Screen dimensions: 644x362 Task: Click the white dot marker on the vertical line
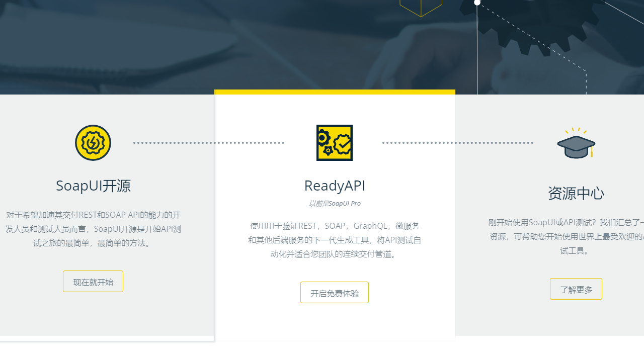click(477, 3)
